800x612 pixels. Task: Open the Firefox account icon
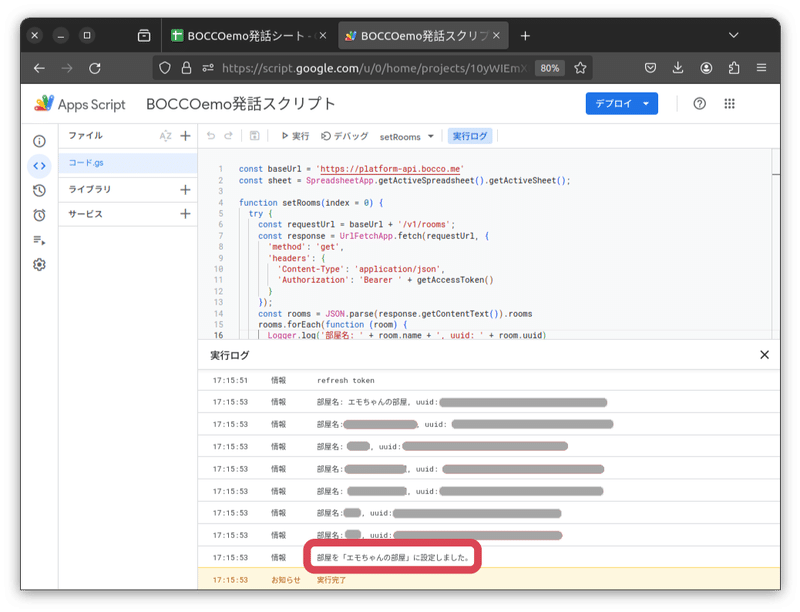point(706,68)
